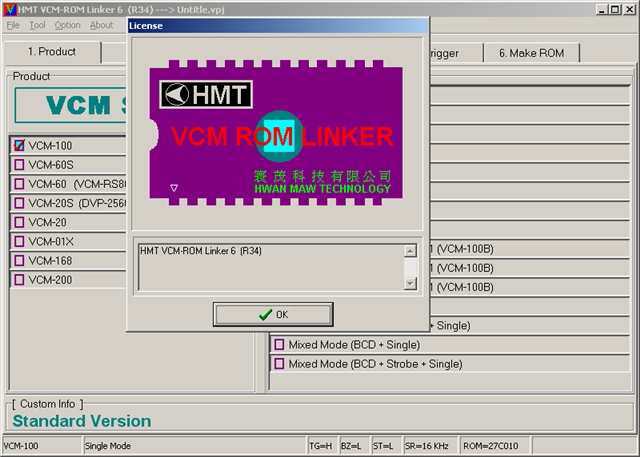Click the ROM=27C010 status entry
Viewport: 640px width, 457px height.
(494, 446)
